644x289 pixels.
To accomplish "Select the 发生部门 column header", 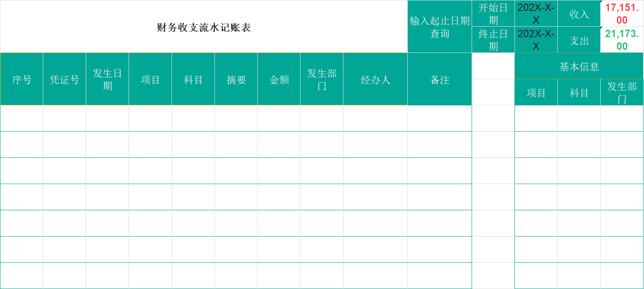I will point(322,79).
